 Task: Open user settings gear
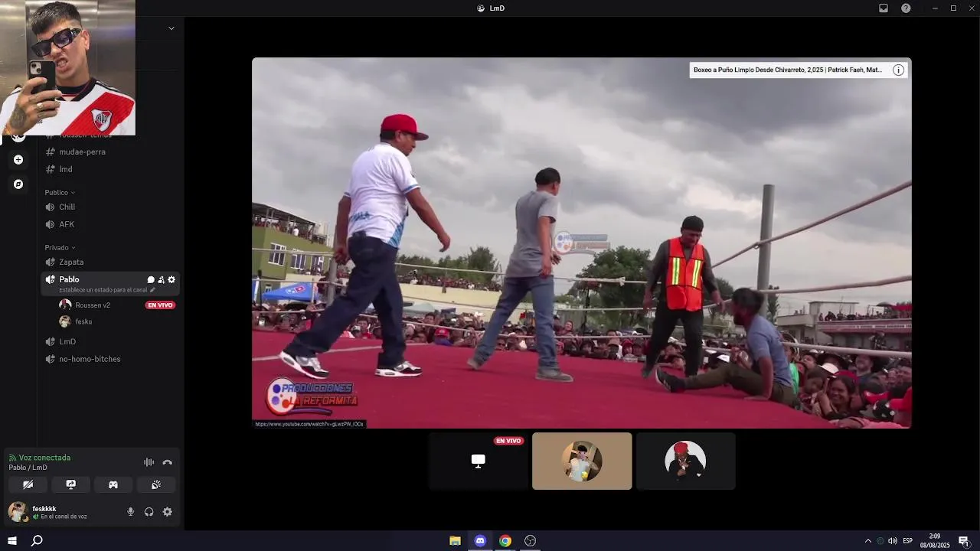click(x=168, y=512)
